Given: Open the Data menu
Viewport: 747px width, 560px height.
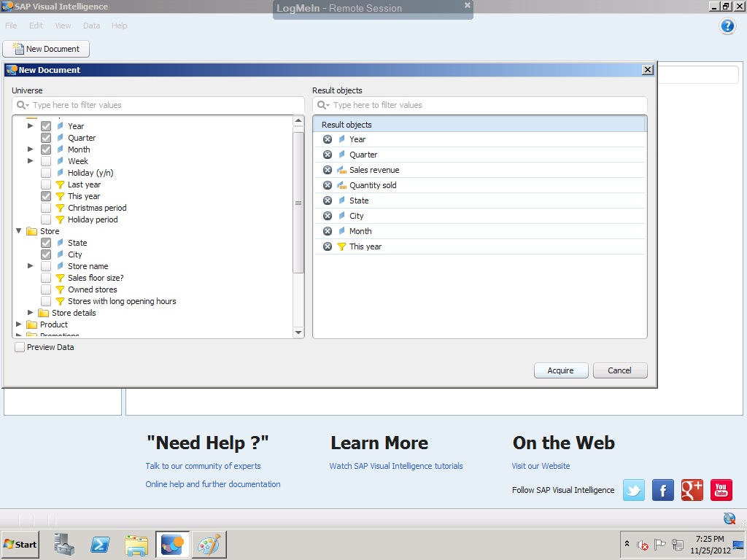Looking at the screenshot, I should 91,26.
